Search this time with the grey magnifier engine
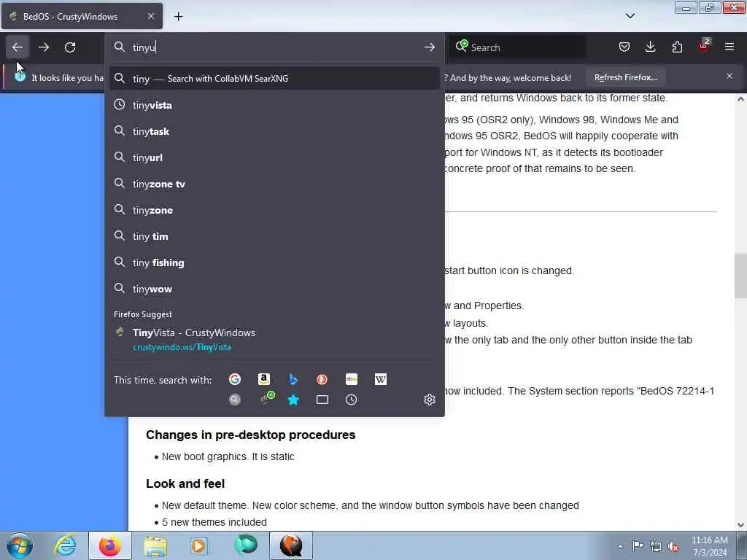The height and width of the screenshot is (560, 747). [234, 400]
